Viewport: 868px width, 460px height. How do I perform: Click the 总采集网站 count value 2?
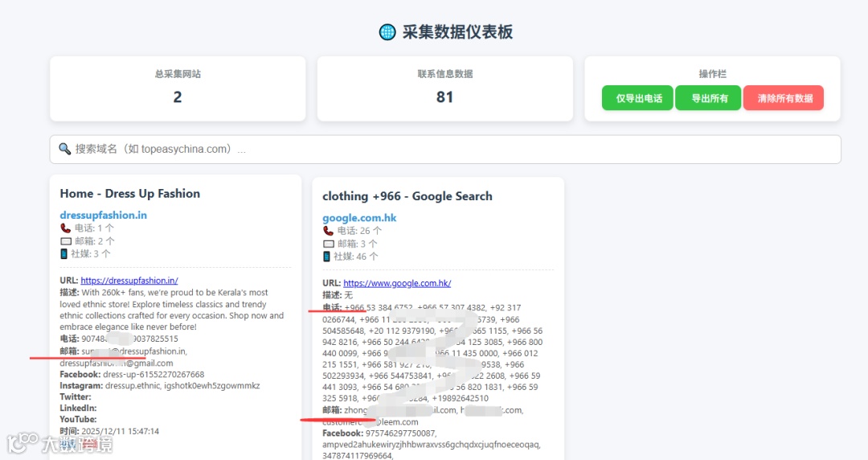177,97
